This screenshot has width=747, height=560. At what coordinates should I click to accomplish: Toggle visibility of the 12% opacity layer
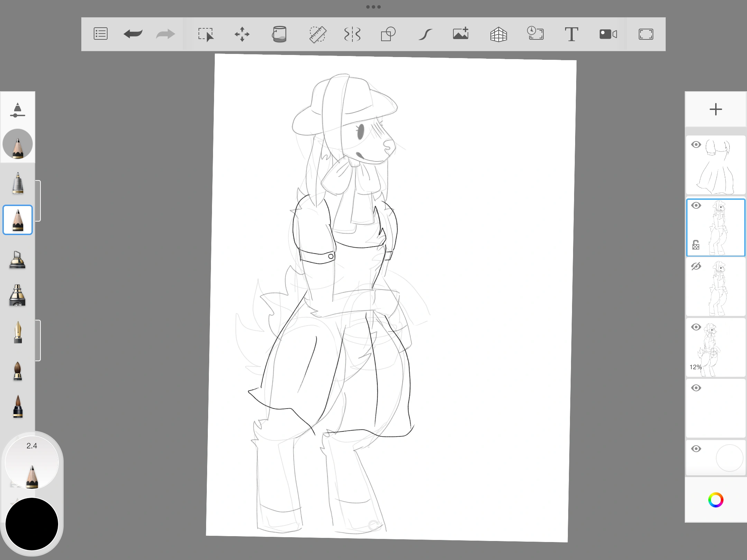(696, 327)
